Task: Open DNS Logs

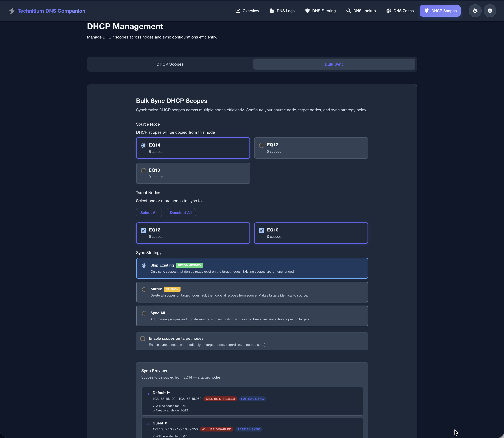Action: [x=282, y=10]
